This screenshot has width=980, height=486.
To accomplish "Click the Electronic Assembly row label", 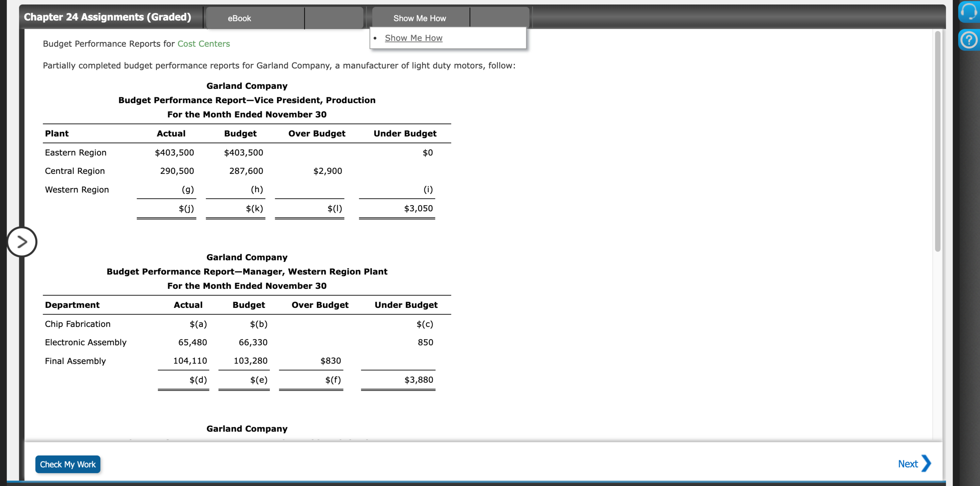I will 86,342.
